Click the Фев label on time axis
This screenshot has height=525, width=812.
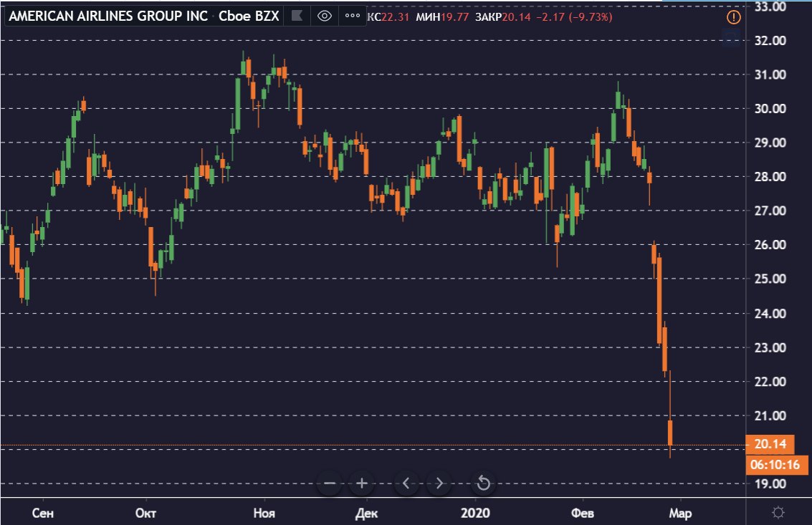click(582, 513)
